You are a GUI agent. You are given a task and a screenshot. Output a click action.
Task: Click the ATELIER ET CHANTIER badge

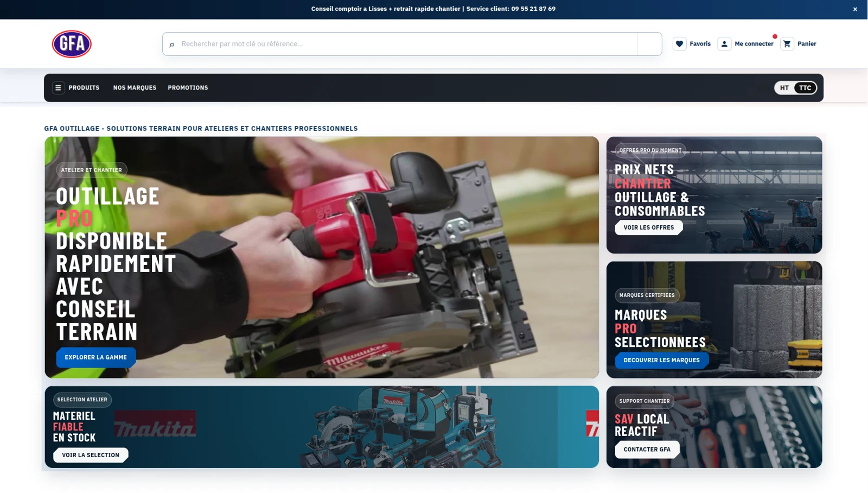(x=92, y=170)
